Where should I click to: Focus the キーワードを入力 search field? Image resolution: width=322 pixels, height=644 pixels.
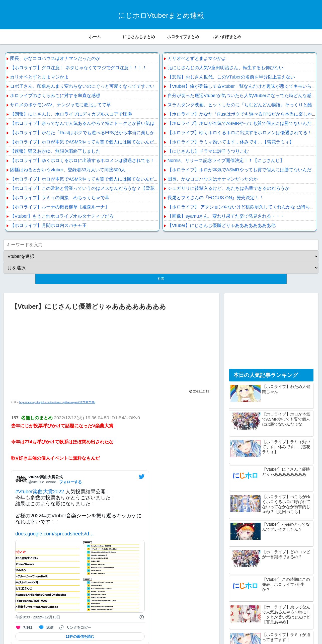pyautogui.click(x=161, y=245)
